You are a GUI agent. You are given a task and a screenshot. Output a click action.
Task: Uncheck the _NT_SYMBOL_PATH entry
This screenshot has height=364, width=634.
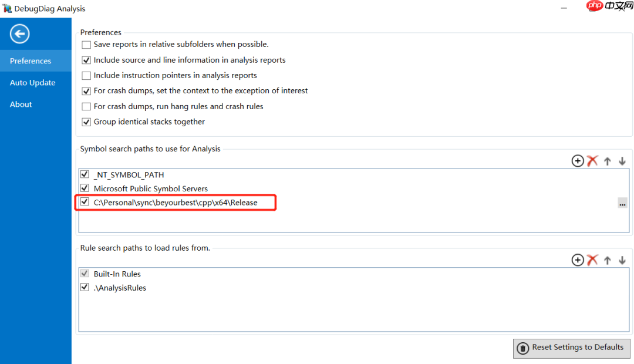(x=85, y=174)
